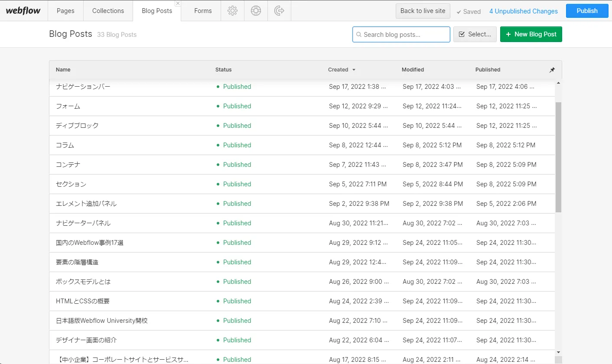Open site settings gear icon
Viewport: 612px width, 364px height.
point(232,11)
